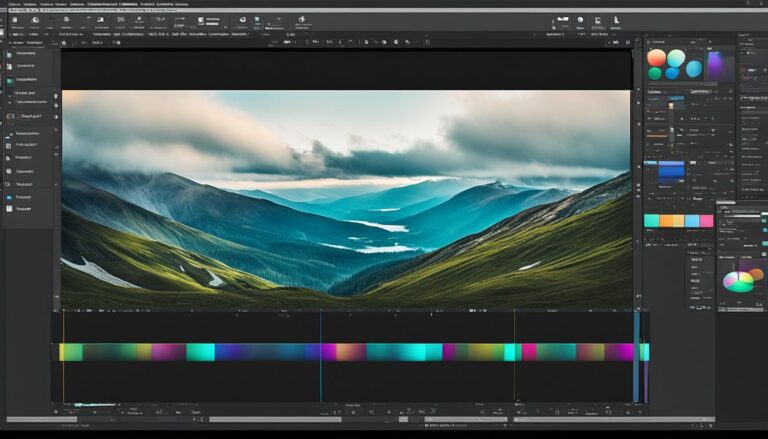Image resolution: width=768 pixels, height=439 pixels.
Task: Choose the orange swatch in the palette strip
Action: tap(666, 221)
